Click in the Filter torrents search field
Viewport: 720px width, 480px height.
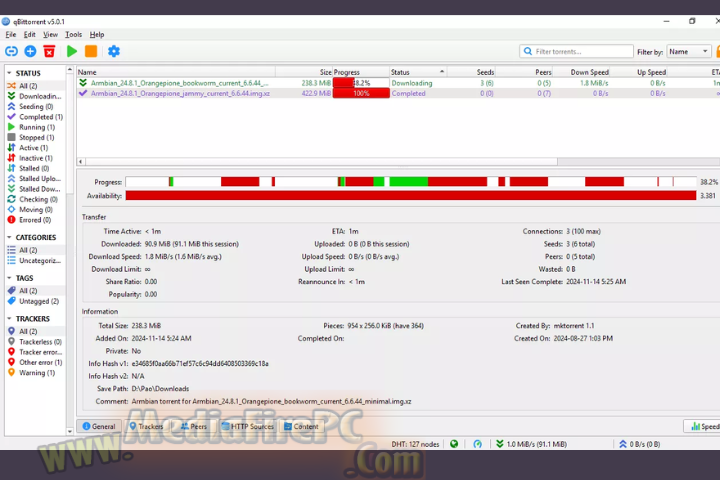point(577,51)
